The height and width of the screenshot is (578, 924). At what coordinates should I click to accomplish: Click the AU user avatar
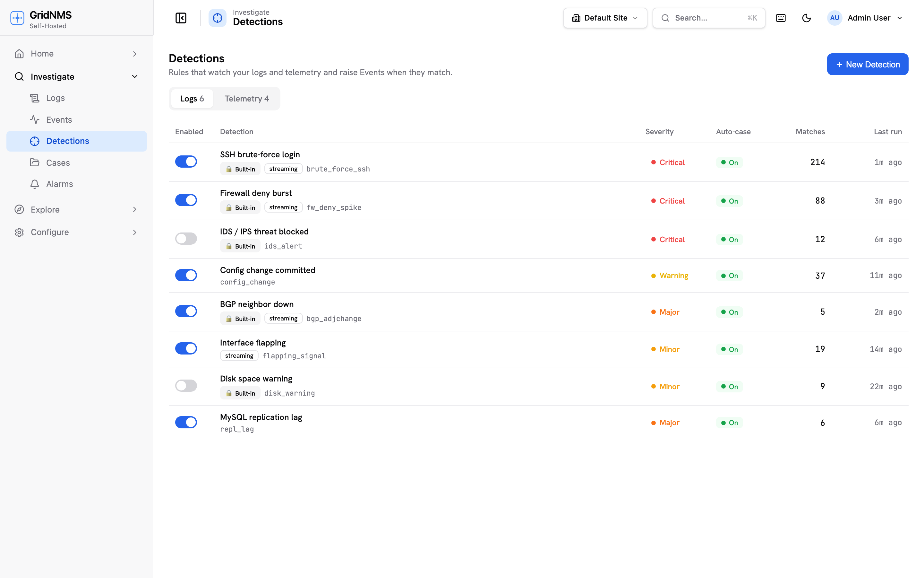[x=835, y=18]
